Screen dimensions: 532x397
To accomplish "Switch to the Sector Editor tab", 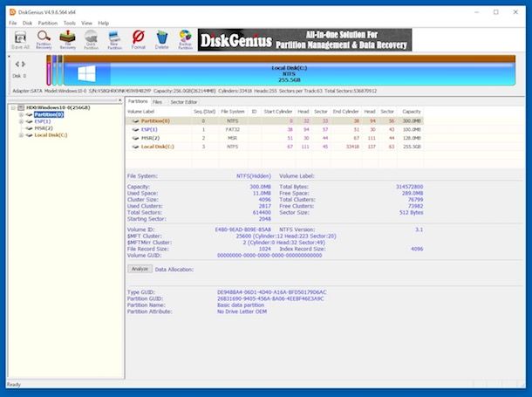I will [x=184, y=102].
